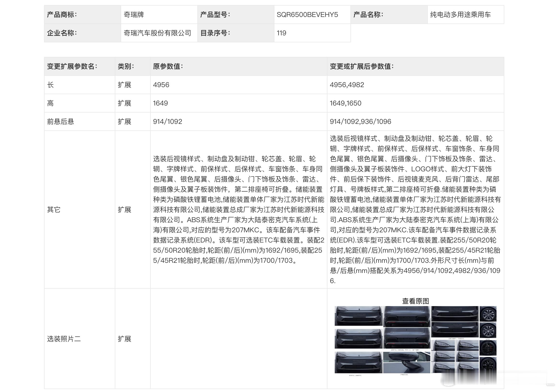The image size is (559, 392).
Task: Open the 选装照片二 car photo collage thumbnail
Action: [x=415, y=341]
